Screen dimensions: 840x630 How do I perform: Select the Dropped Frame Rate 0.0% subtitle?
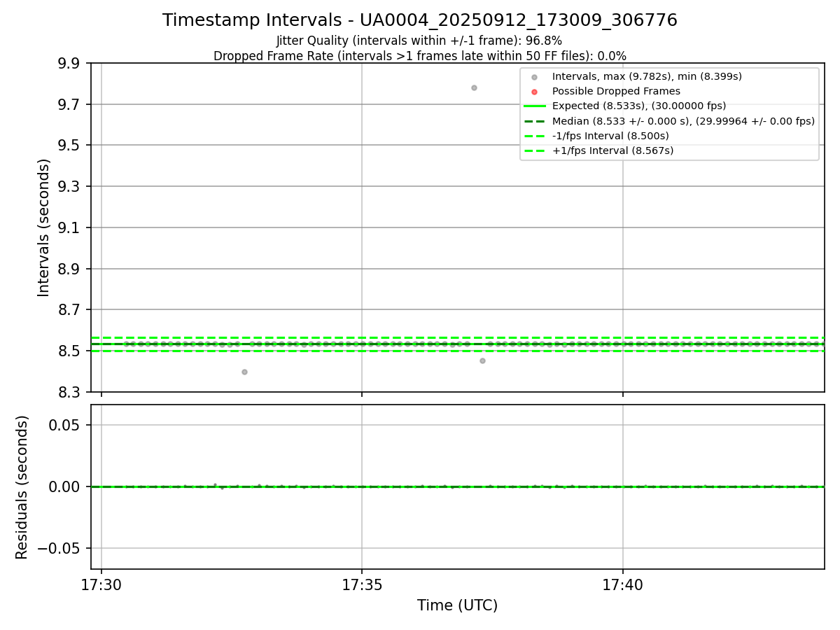click(x=420, y=56)
